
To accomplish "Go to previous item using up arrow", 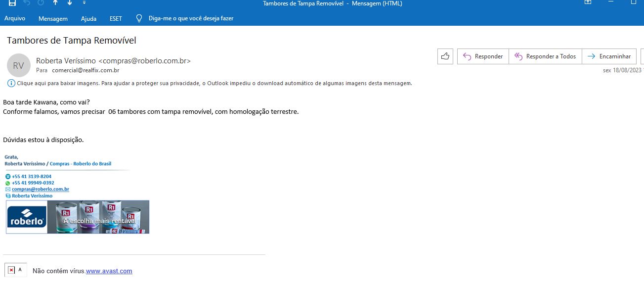I will (x=55, y=3).
